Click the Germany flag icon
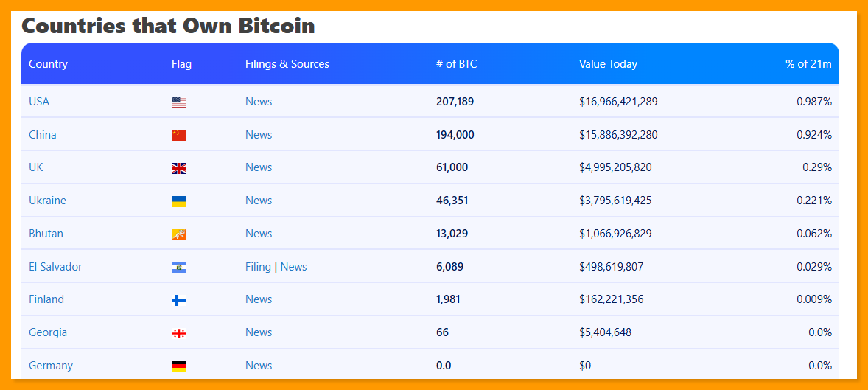Viewport: 868px width, 390px height. click(179, 366)
